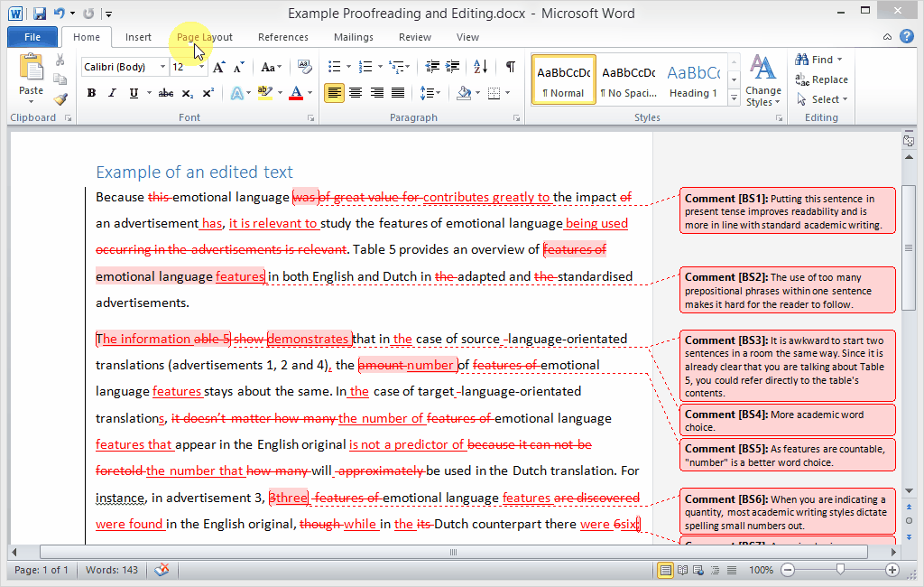
Task: Click the Words: 143 count in status bar
Action: point(112,570)
